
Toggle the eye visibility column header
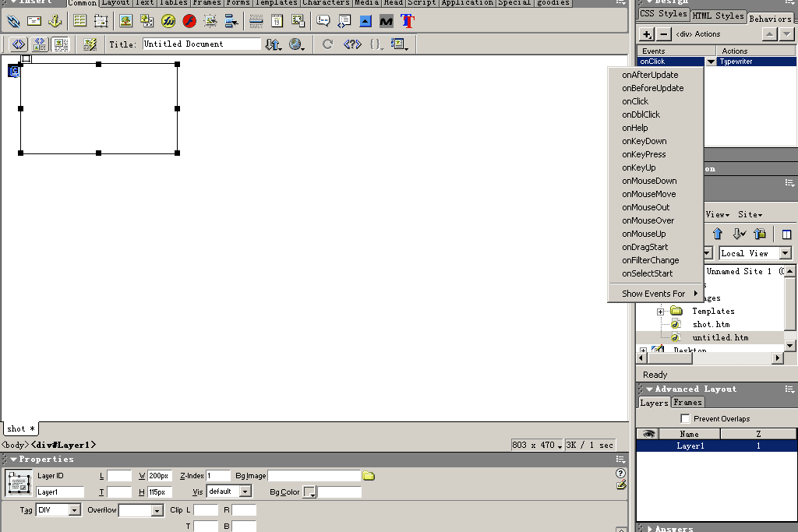648,434
